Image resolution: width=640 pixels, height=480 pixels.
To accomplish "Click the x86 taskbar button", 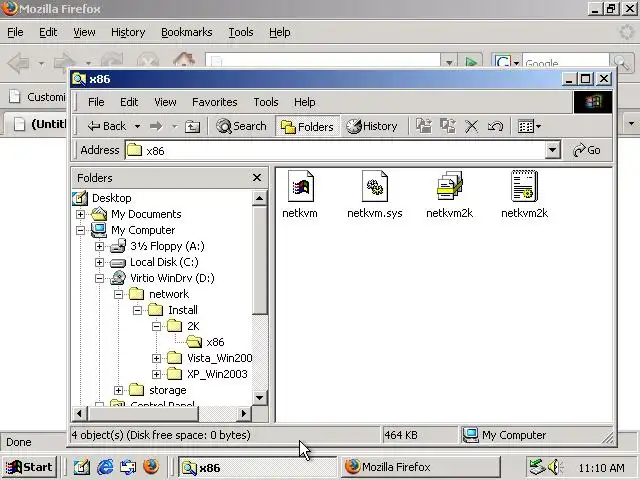I will [x=258, y=467].
